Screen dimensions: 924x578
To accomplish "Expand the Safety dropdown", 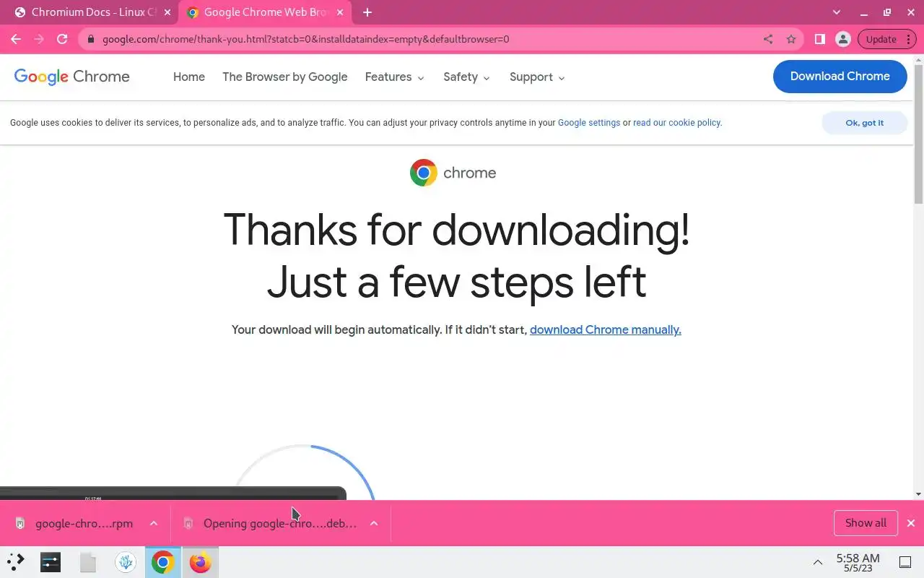I will pos(467,77).
